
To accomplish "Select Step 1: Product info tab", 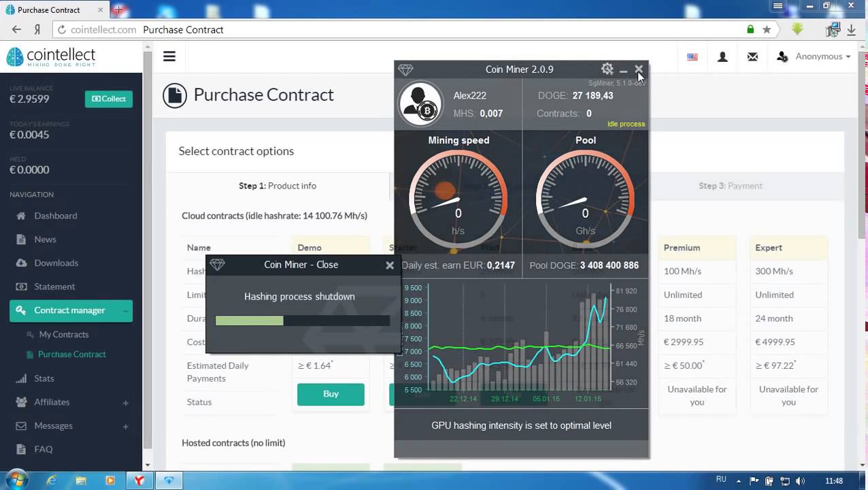I will click(278, 186).
